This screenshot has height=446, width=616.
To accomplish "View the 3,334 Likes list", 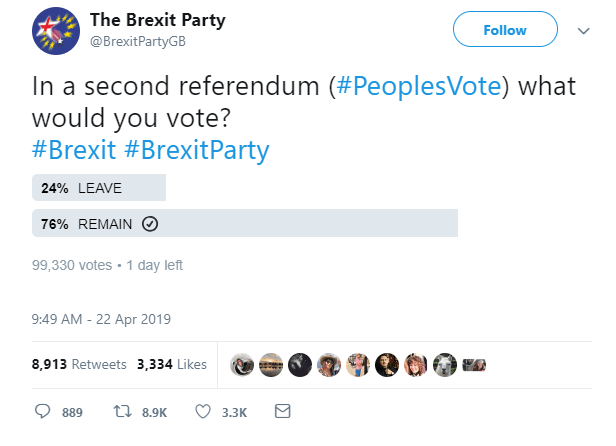I will point(171,365).
